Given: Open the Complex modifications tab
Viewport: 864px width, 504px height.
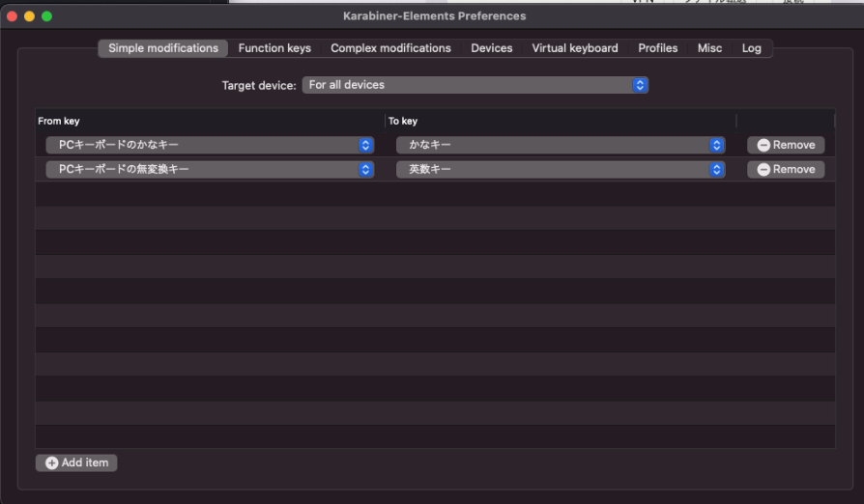Looking at the screenshot, I should (x=390, y=48).
